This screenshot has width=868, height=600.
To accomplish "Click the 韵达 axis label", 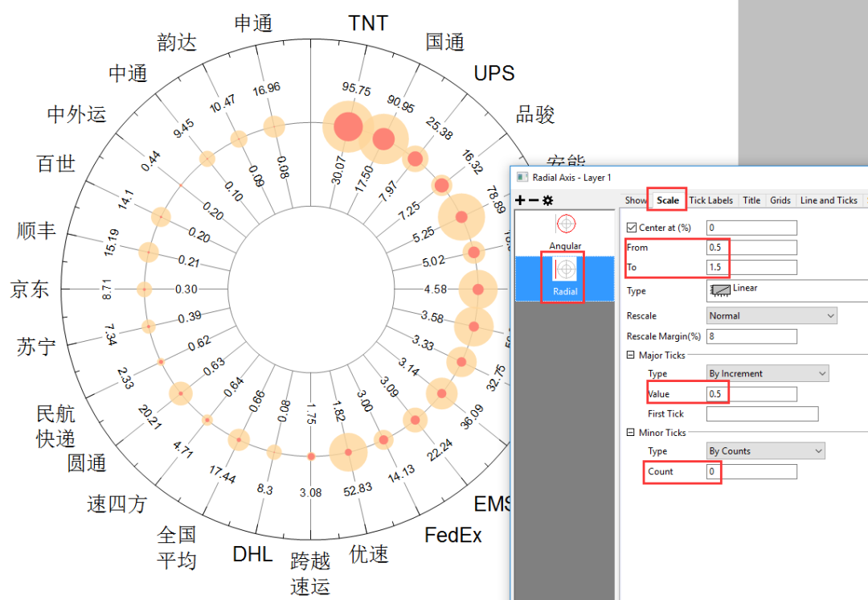I will pos(177,42).
